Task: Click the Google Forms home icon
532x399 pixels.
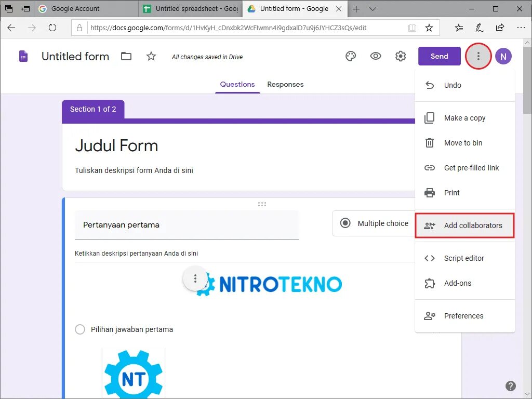Action: (x=23, y=56)
